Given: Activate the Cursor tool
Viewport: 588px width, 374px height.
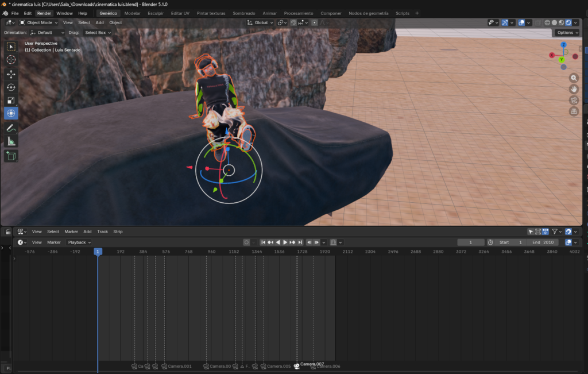Looking at the screenshot, I should click(x=10, y=59).
